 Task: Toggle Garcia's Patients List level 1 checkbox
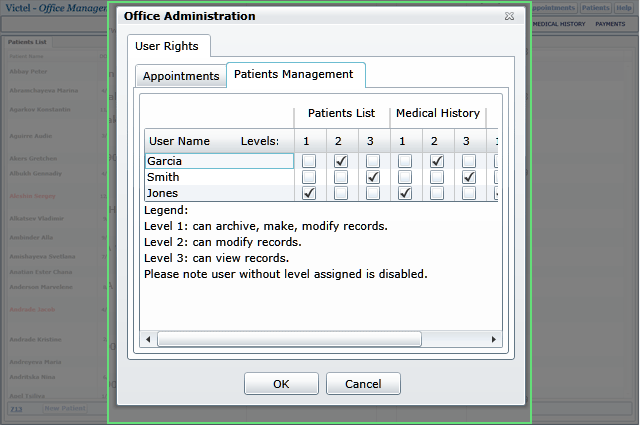[x=309, y=161]
